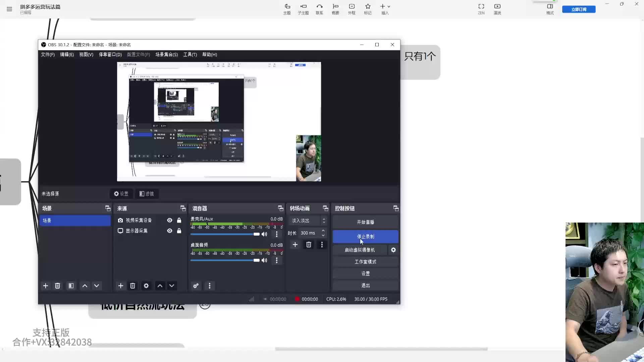Click 开始直播 start streaming
The image size is (644, 362).
[x=366, y=222]
